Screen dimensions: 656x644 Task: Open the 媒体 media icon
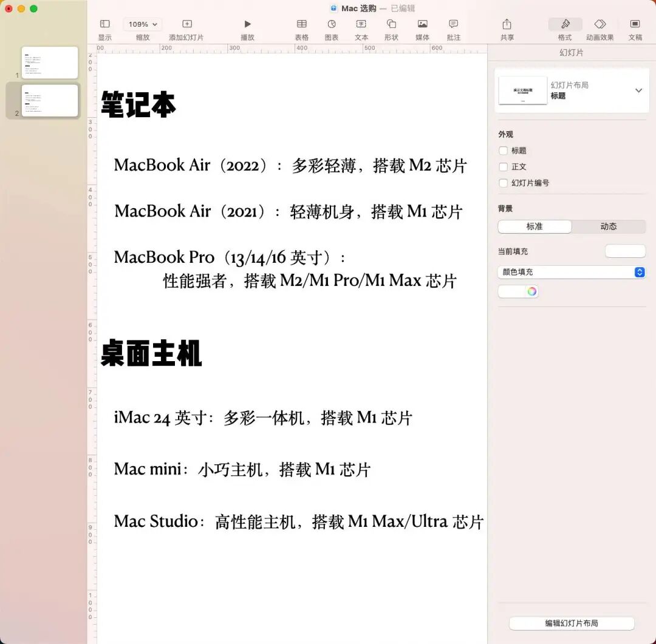click(423, 24)
